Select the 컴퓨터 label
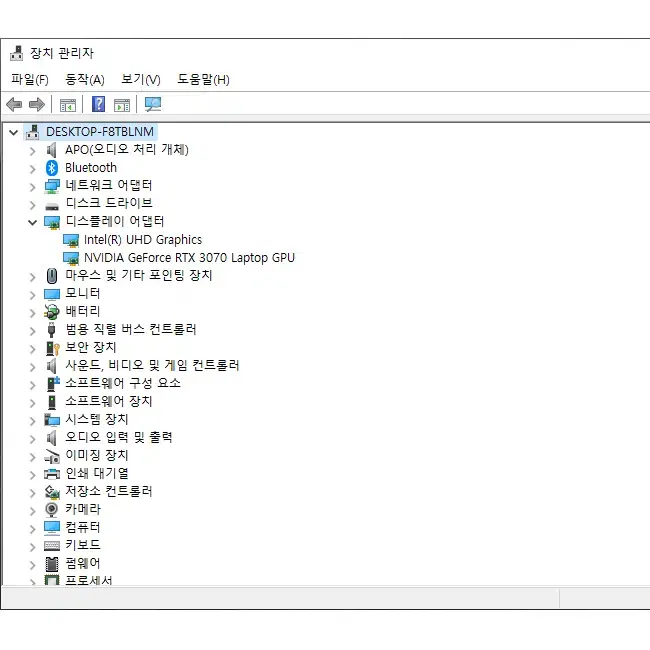The height and width of the screenshot is (650, 650). 83,527
